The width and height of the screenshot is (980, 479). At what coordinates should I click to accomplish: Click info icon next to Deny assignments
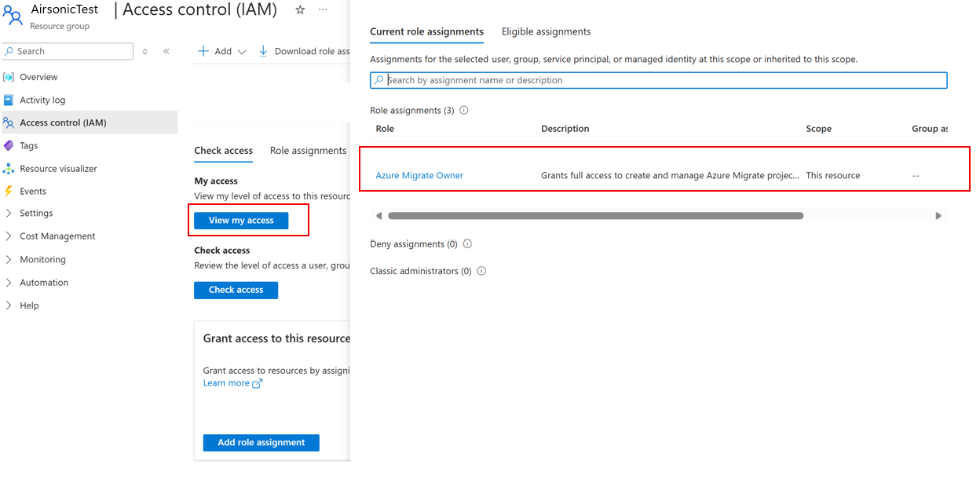tap(467, 244)
